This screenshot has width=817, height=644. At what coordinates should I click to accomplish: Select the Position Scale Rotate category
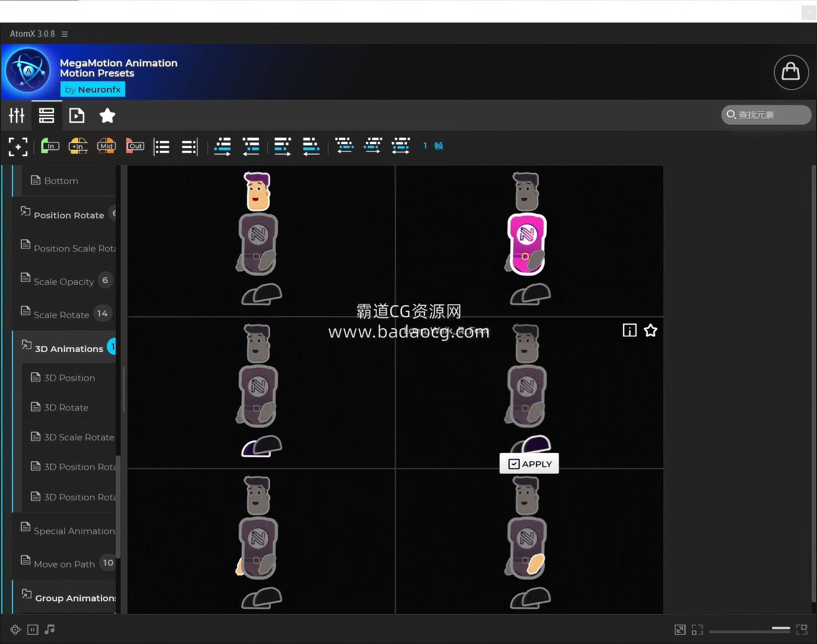point(64,247)
